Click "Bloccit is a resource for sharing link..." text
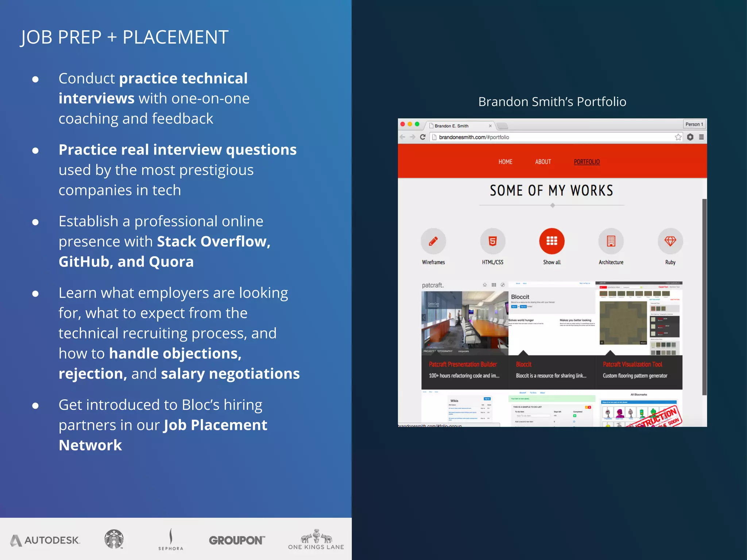The height and width of the screenshot is (560, 747). point(551,376)
